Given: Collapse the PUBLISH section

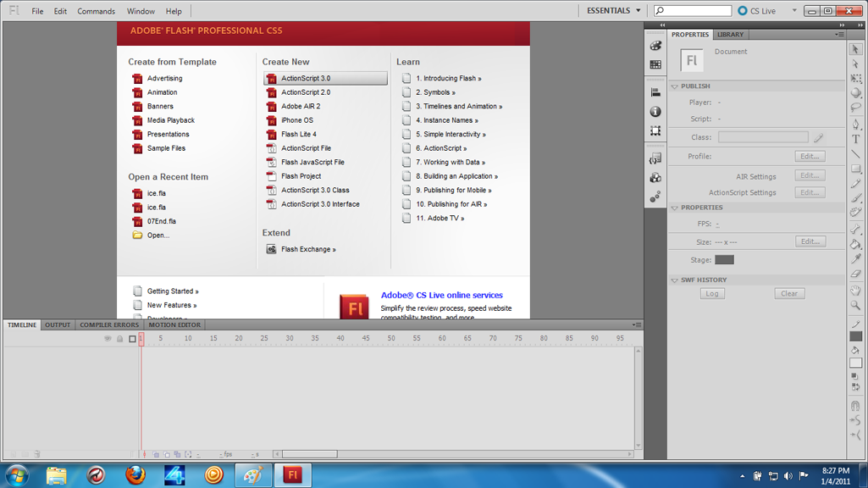Looking at the screenshot, I should [x=675, y=86].
